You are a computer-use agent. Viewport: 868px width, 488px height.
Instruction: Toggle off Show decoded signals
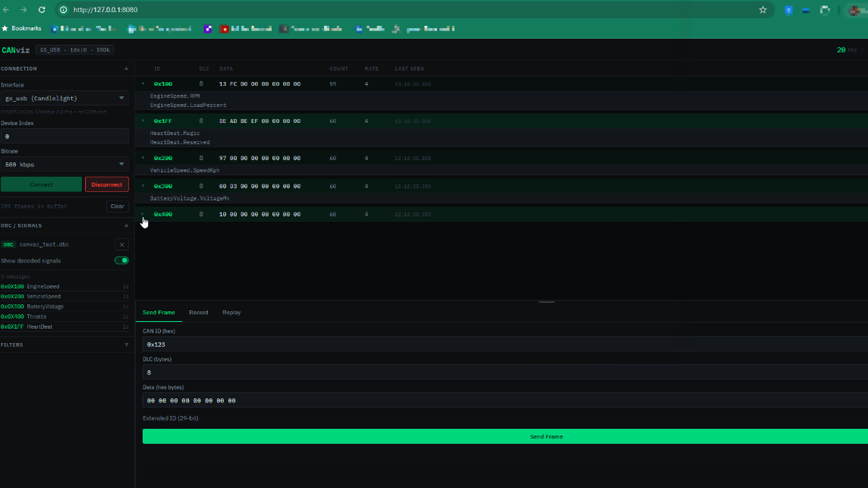pos(121,260)
